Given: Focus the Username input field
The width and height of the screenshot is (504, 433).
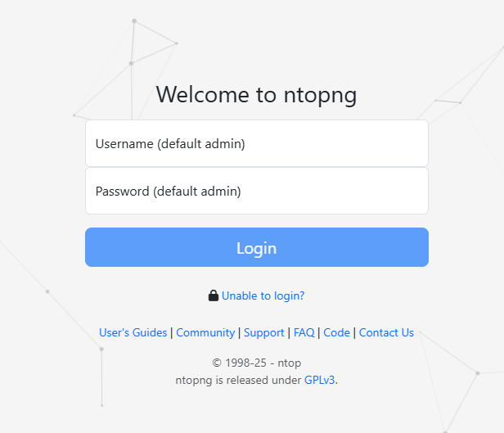Looking at the screenshot, I should [257, 144].
